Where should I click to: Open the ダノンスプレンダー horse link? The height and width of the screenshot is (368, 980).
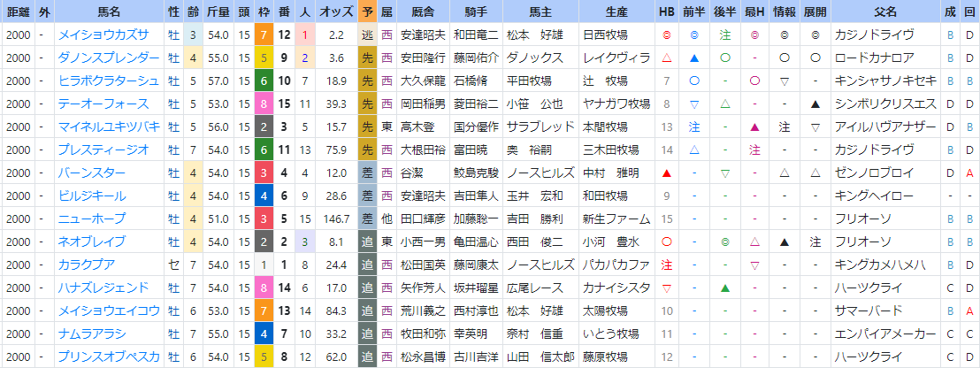click(x=109, y=58)
